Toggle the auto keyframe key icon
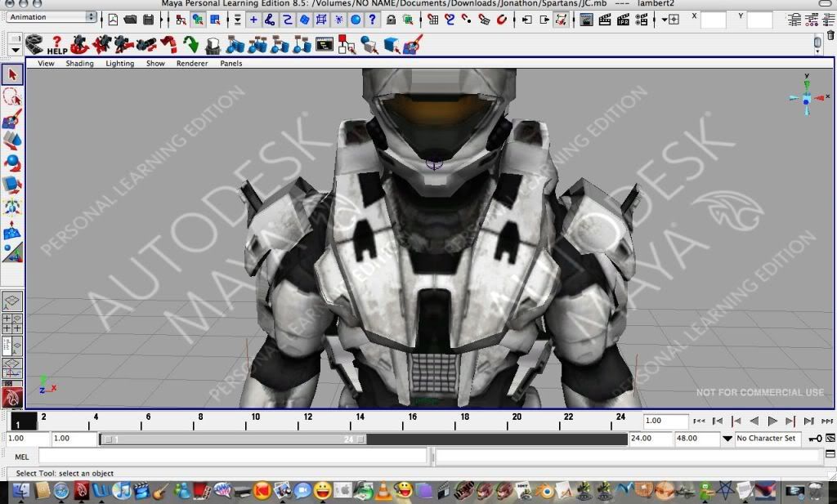Screen dimensions: 837x504 click(x=815, y=439)
